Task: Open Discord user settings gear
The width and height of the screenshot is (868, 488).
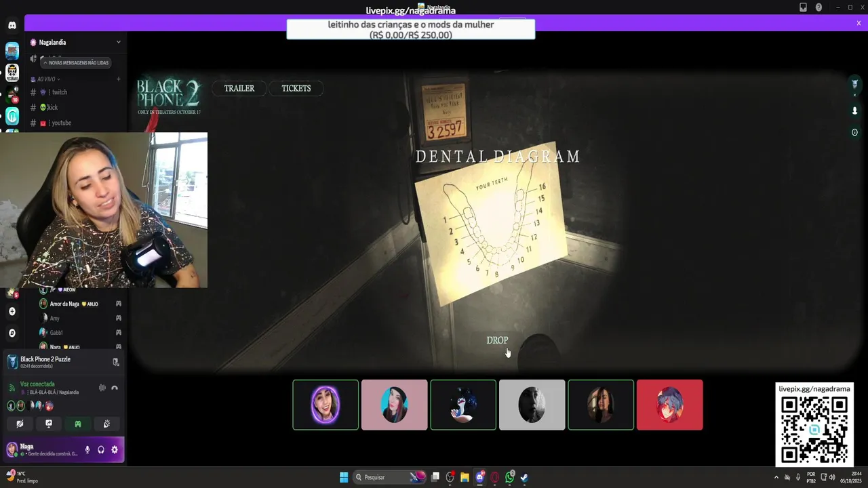Action: tap(115, 449)
